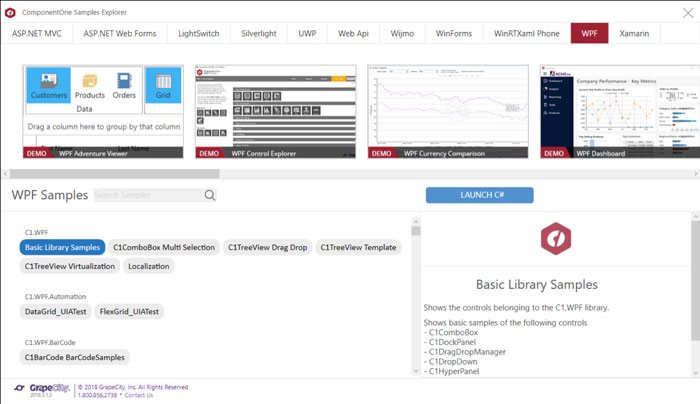Image resolution: width=700 pixels, height=404 pixels.
Task: Switch to the ASP.NET MVC tab
Action: 37,33
